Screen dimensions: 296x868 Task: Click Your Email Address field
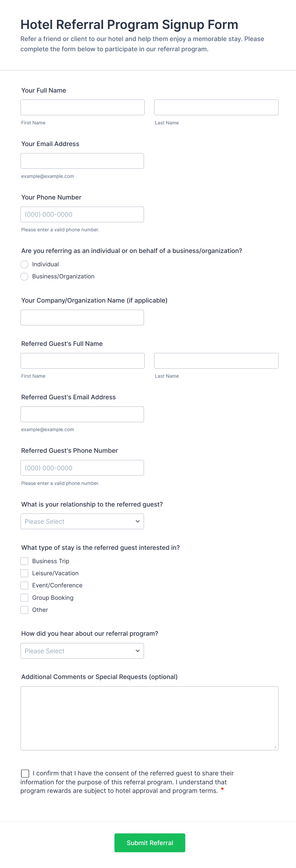coord(82,161)
